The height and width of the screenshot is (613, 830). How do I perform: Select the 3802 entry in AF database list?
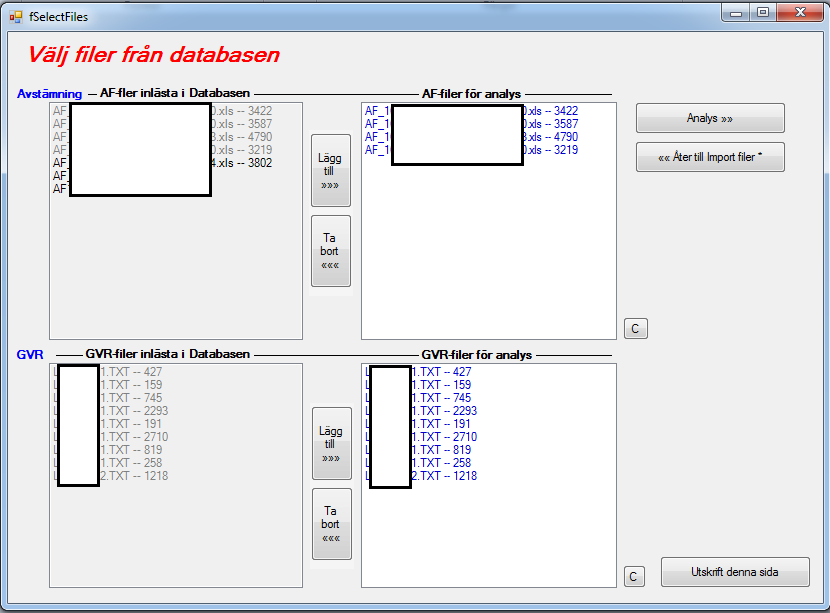(x=244, y=162)
